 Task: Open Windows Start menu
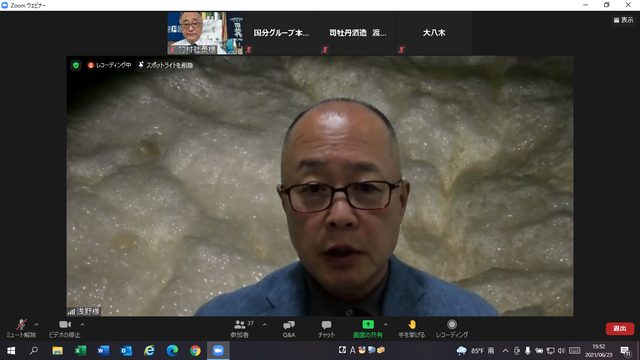11,351
